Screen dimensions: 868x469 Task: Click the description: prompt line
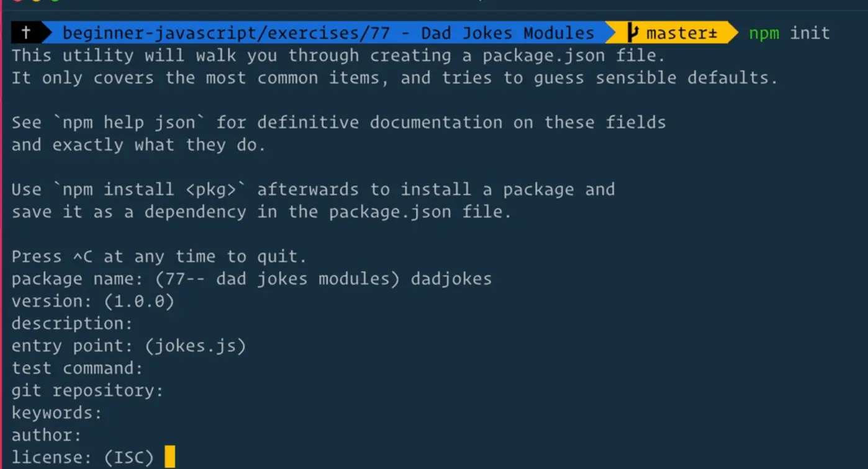click(x=73, y=323)
